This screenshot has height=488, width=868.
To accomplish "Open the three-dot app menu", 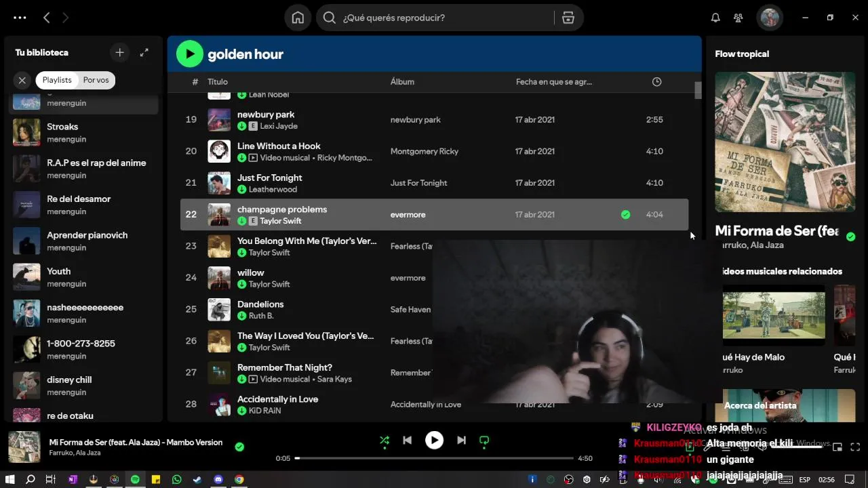I will pos(20,18).
